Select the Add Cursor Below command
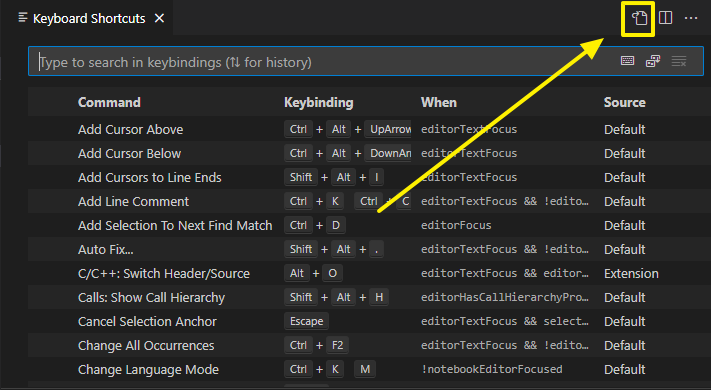This screenshot has height=390, width=711. (x=129, y=153)
